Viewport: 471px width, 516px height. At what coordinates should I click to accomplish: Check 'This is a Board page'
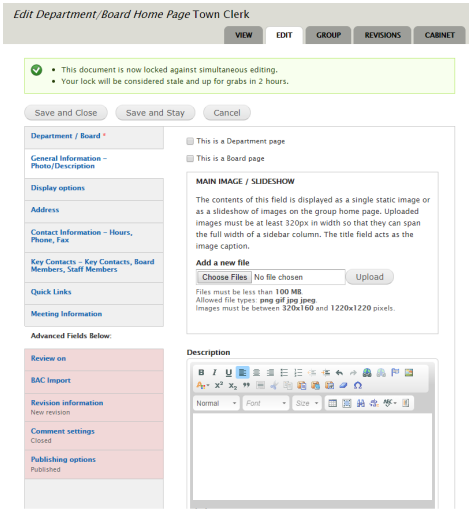190,158
